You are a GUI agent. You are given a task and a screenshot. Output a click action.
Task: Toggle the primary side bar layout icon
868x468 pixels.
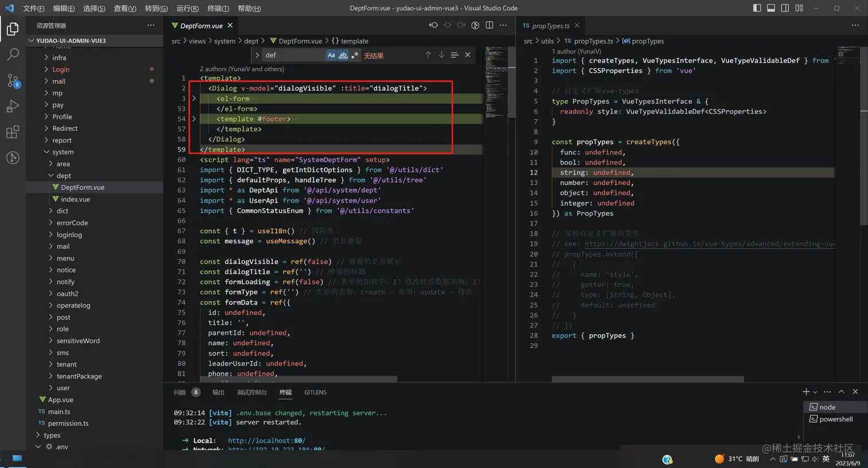point(757,8)
